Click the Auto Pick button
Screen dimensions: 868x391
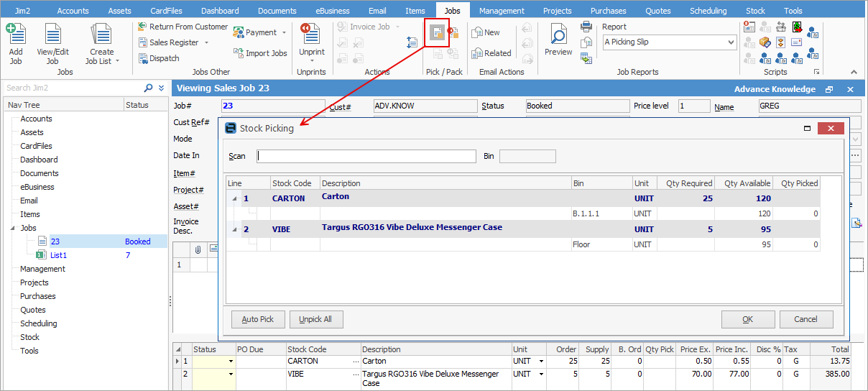(x=258, y=319)
